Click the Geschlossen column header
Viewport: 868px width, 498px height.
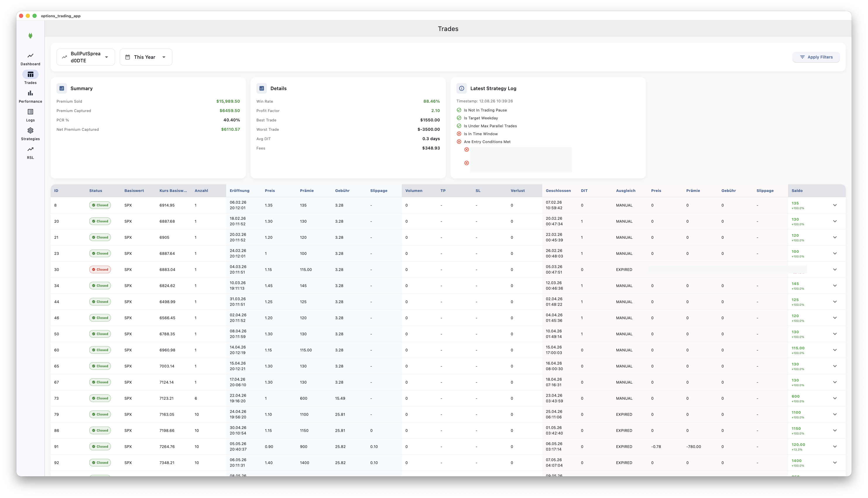tap(558, 190)
